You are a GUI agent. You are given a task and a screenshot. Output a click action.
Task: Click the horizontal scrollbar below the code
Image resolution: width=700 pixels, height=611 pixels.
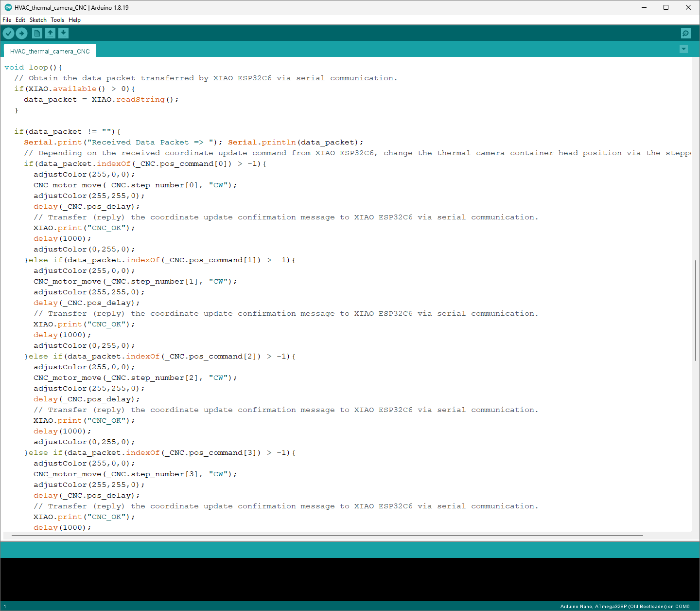327,536
